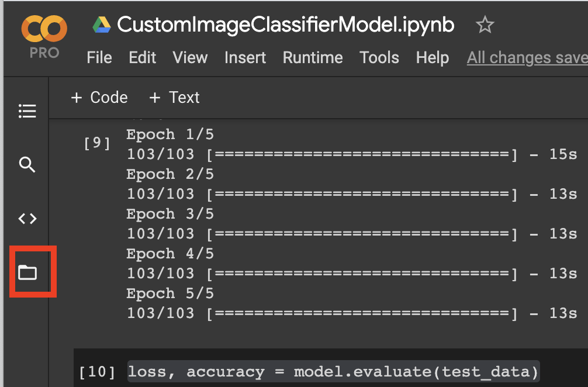Open the find and replace search
The height and width of the screenshot is (387, 588).
(27, 165)
